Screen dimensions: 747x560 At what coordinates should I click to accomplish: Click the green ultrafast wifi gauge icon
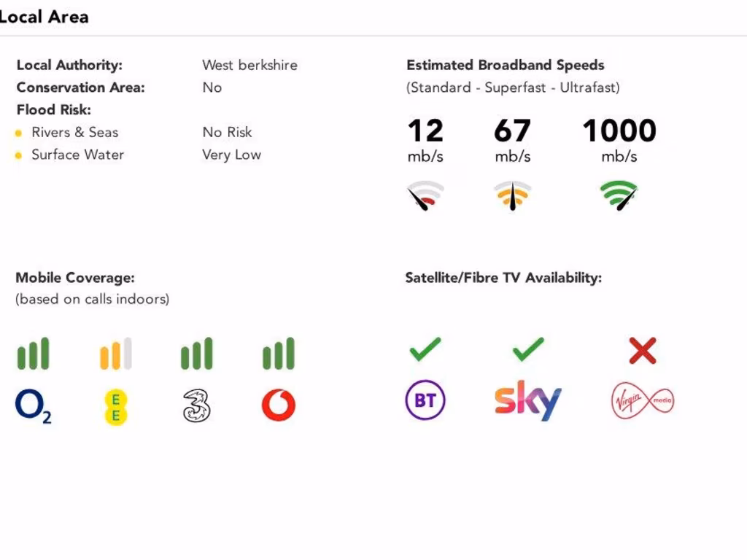click(x=619, y=195)
